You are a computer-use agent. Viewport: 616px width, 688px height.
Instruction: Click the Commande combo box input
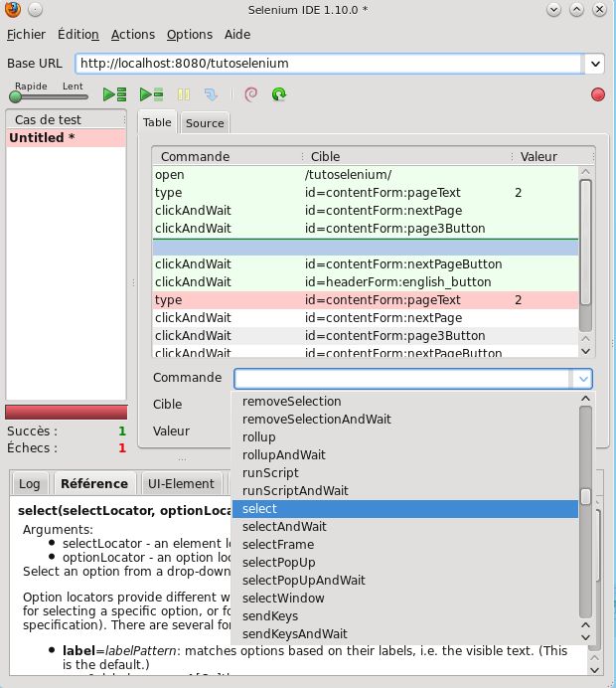[401, 379]
